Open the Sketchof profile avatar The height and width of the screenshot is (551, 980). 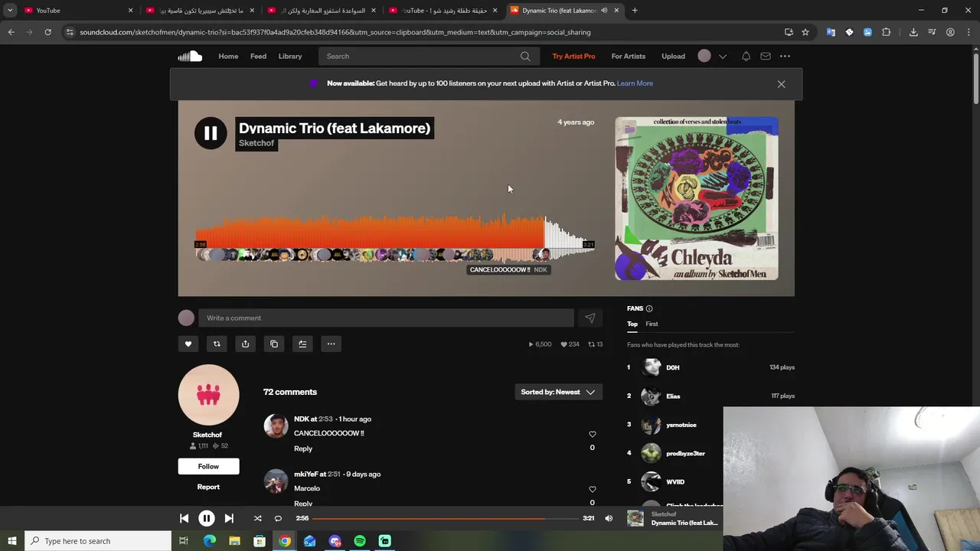[208, 395]
